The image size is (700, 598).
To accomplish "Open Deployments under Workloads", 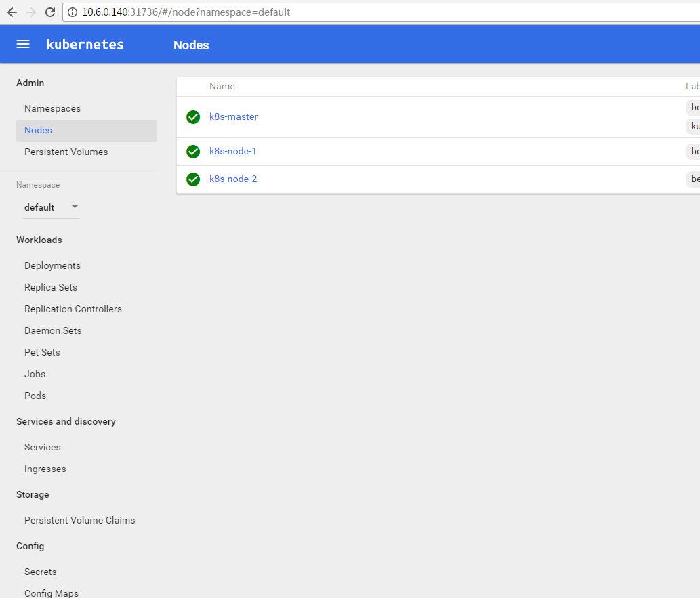I will [53, 265].
